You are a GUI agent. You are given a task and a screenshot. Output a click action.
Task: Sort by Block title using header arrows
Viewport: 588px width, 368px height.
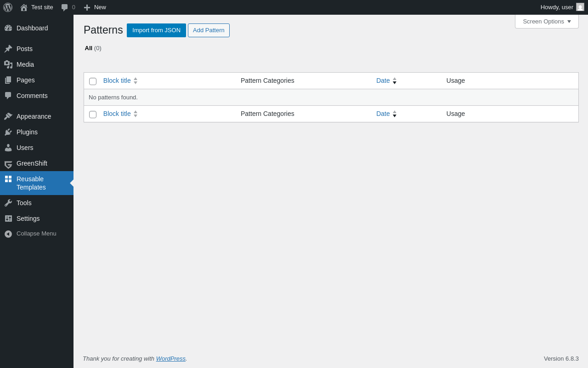[136, 80]
